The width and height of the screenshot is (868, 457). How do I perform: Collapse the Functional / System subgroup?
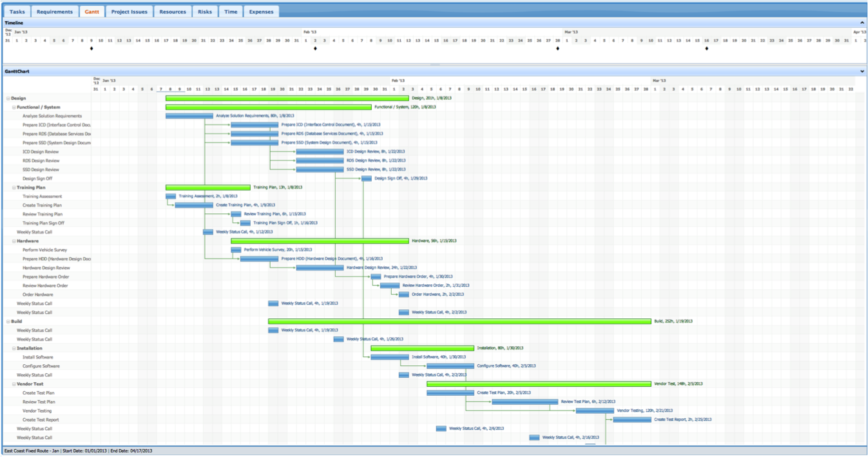(x=14, y=108)
